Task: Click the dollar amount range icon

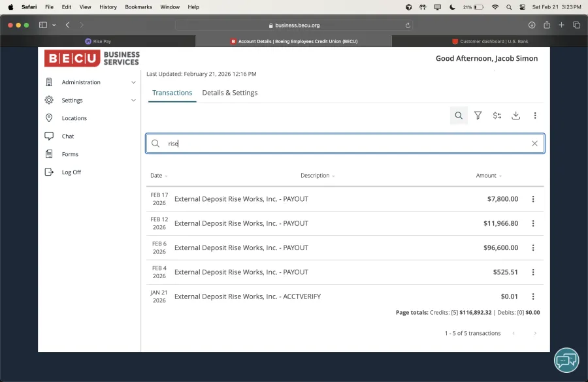Action: [497, 116]
